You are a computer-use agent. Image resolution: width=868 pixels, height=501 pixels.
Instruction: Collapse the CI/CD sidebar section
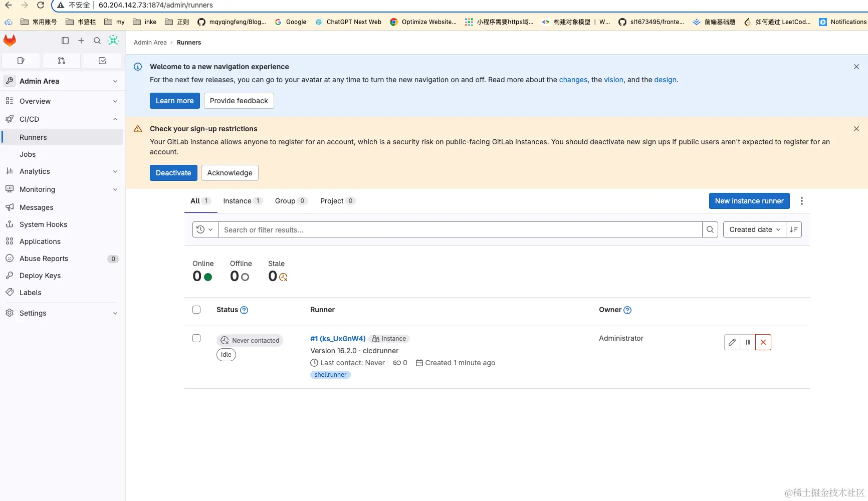pos(63,119)
